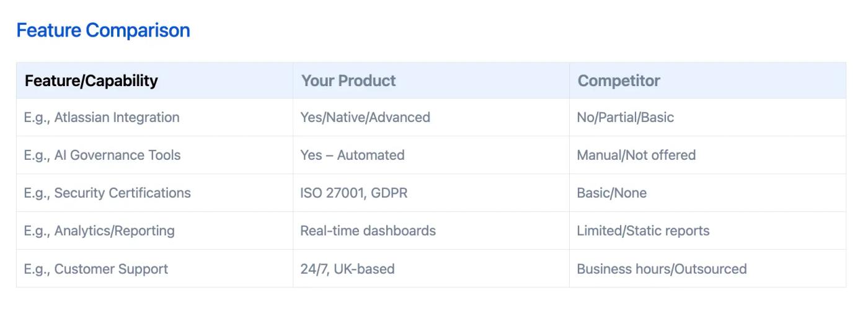
Task: Click the Yes/Native/Advanced cell
Action: pos(365,117)
